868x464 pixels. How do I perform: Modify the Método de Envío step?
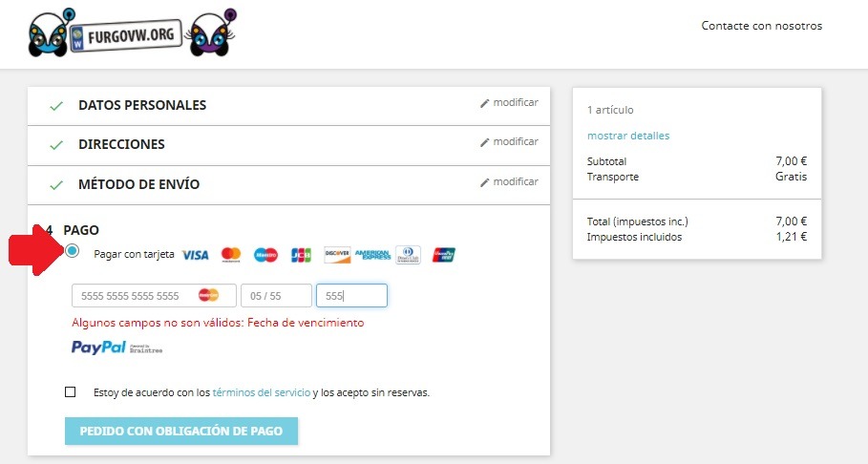[509, 181]
